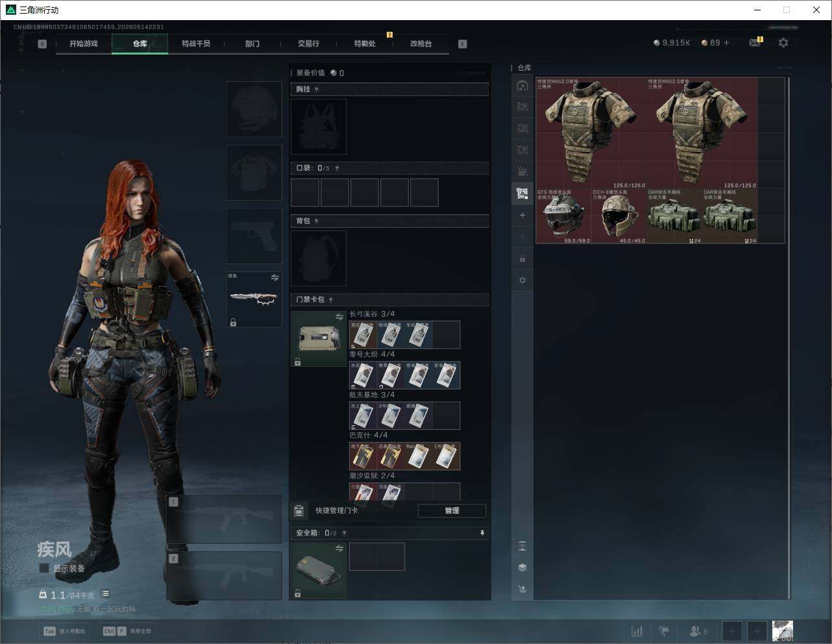
Task: Open the 部门 tab
Action: click(252, 43)
